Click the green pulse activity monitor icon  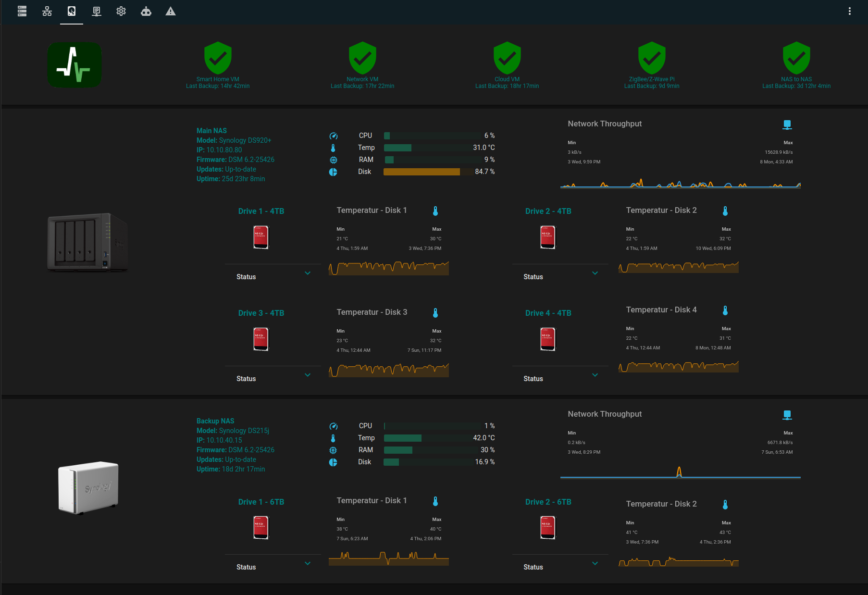coord(74,65)
